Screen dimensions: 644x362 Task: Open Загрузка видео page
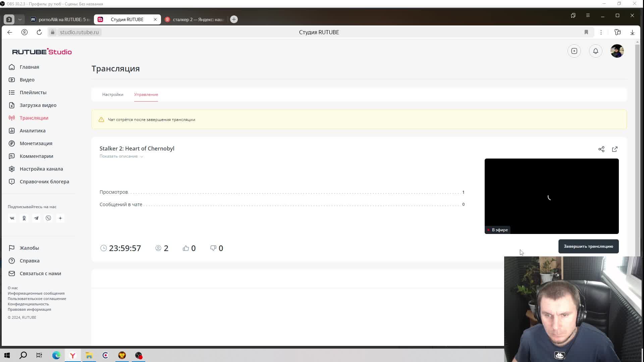point(38,105)
